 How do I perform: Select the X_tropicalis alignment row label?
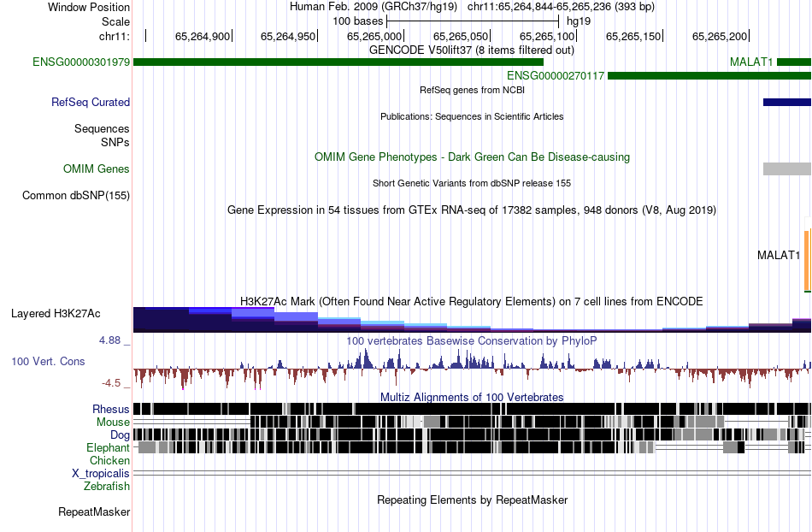pos(101,474)
